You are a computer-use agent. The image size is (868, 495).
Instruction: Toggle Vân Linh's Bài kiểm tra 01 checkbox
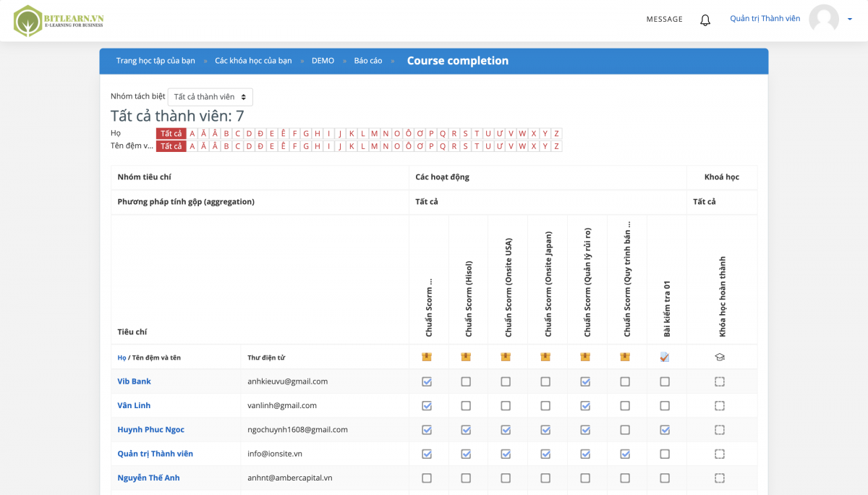665,405
